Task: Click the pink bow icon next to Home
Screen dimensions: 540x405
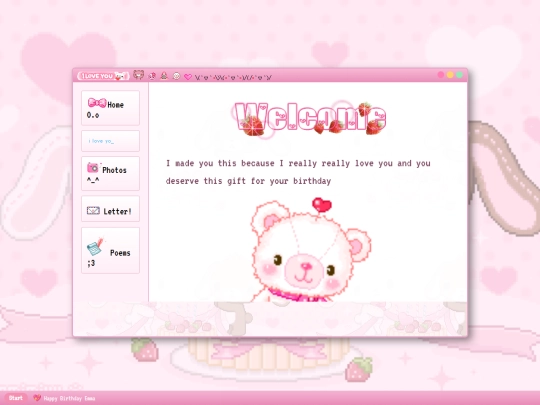Action: point(97,103)
